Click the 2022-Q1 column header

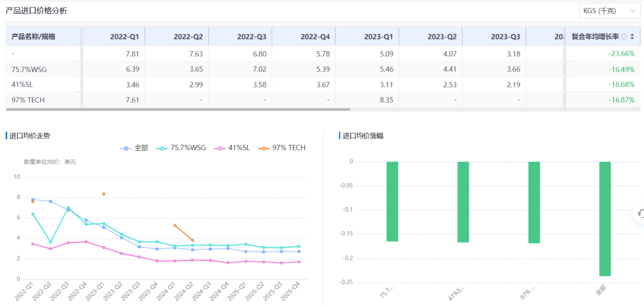point(125,37)
